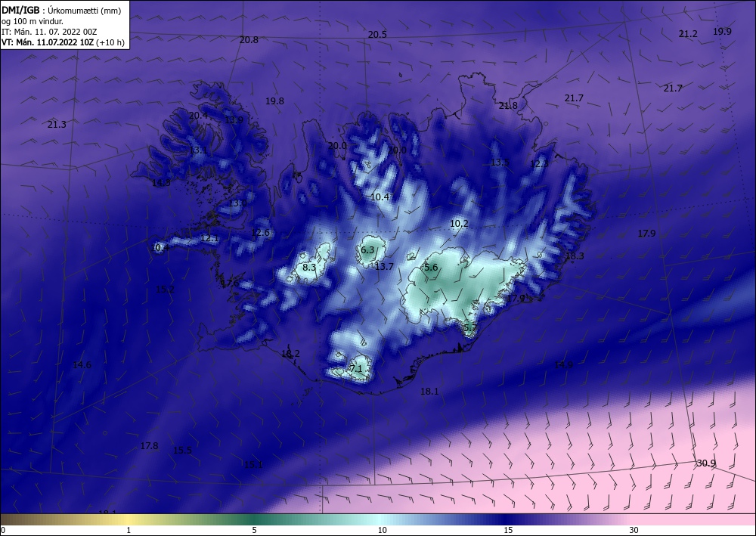Click the color scale label 15
Screen dimensions: 756x536
508,531
